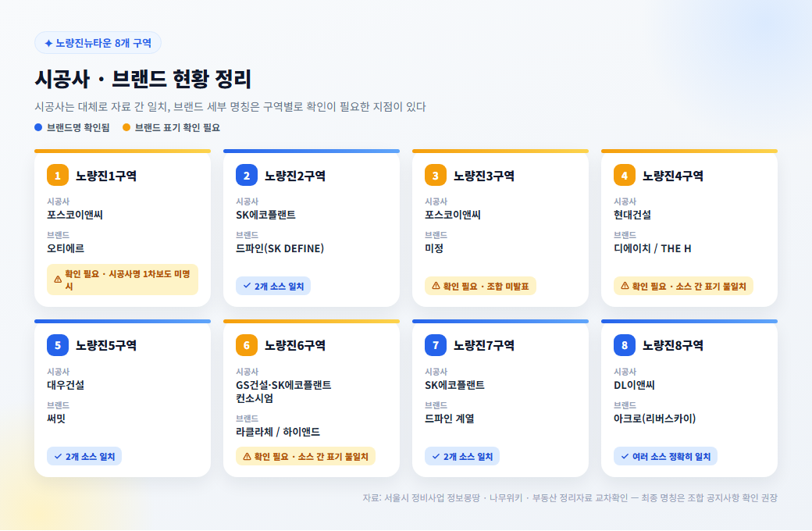Click the 포스코이앤씨 contractor in 노량진3구역
Viewport: 812px width, 531px height.
click(453, 215)
